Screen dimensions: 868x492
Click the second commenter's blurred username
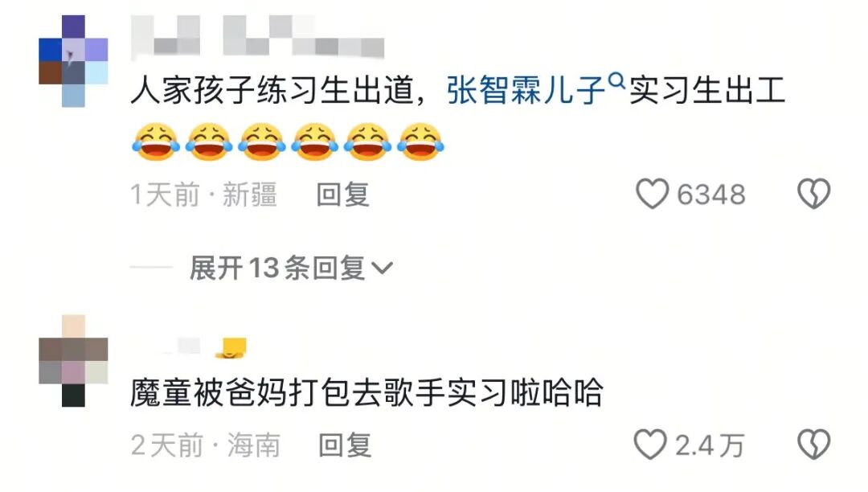174,347
